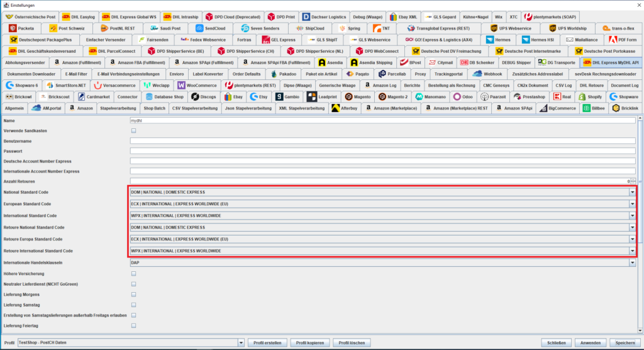The height and width of the screenshot is (350, 644).
Task: Select the Shopify bag icon
Action: 582,97
